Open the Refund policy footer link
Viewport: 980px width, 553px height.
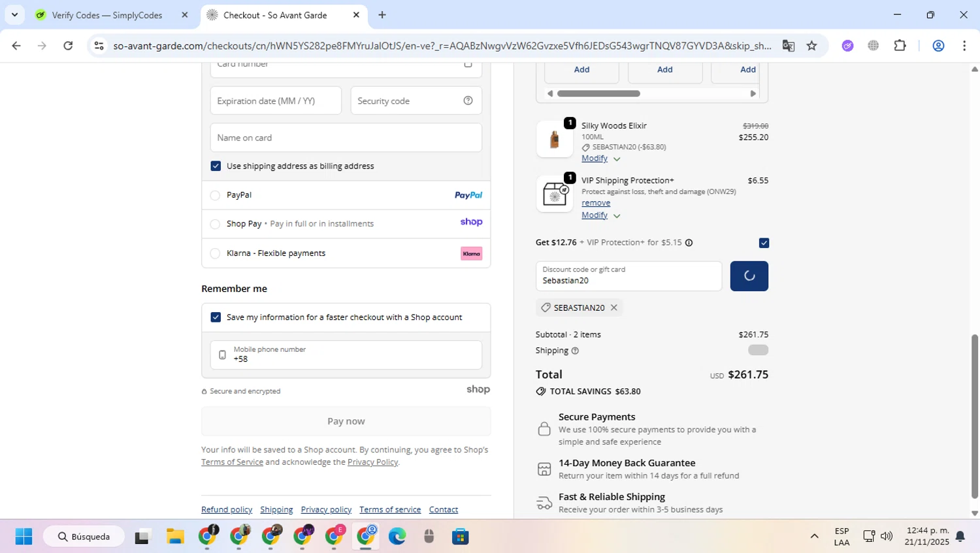point(227,509)
